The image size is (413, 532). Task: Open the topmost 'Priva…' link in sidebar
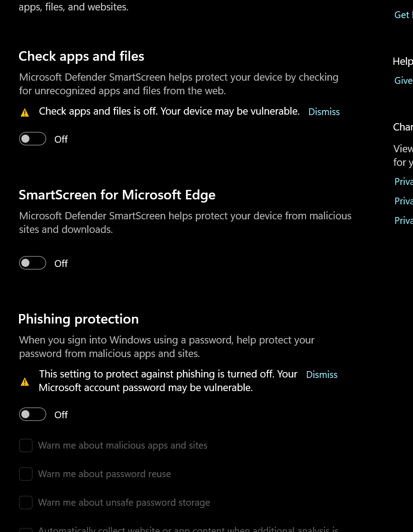pyautogui.click(x=403, y=182)
